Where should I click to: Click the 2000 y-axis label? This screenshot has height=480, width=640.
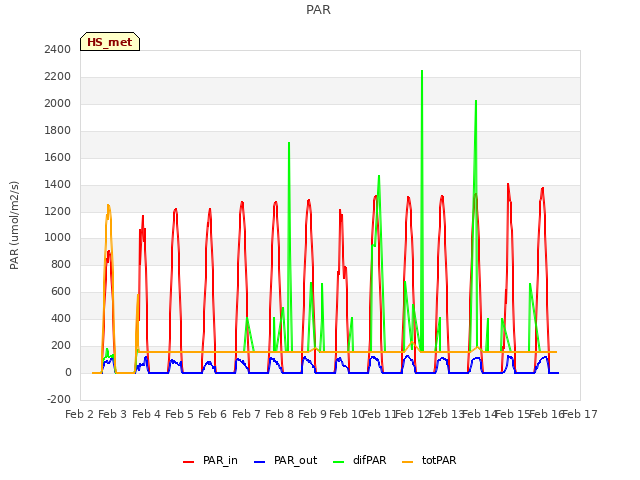[58, 104]
